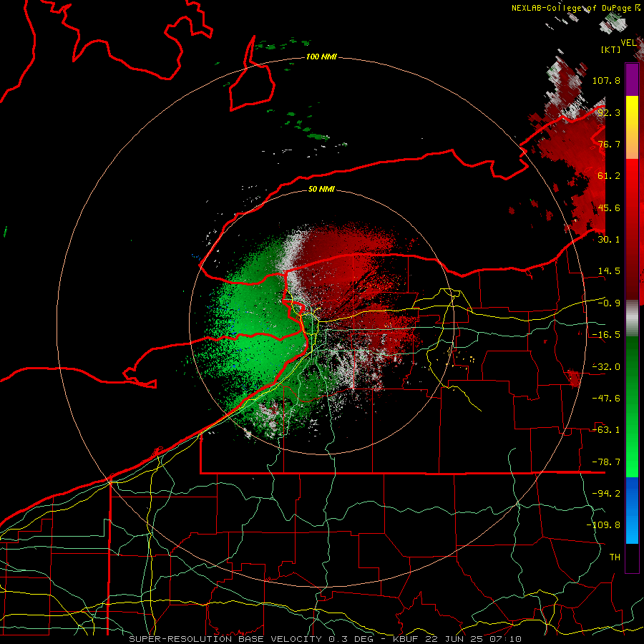Image resolution: width=644 pixels, height=644 pixels.
Task: Select the -63.1 scale value
Action: point(606,430)
